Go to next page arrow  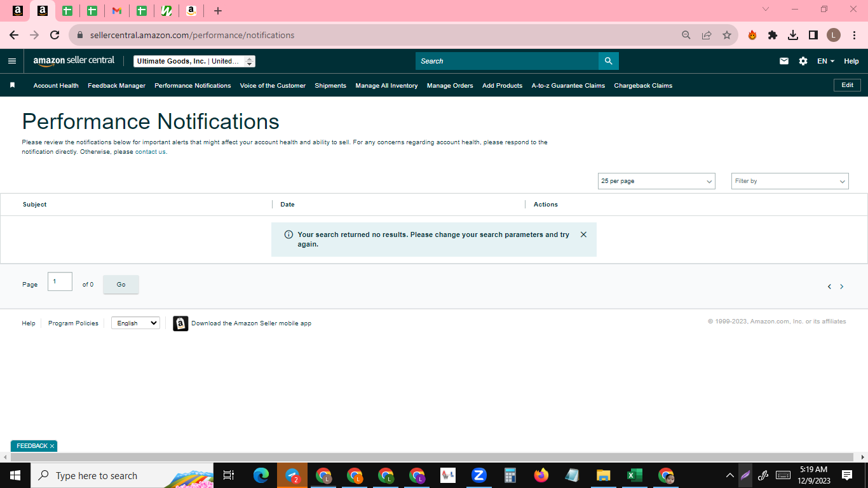pyautogui.click(x=842, y=287)
